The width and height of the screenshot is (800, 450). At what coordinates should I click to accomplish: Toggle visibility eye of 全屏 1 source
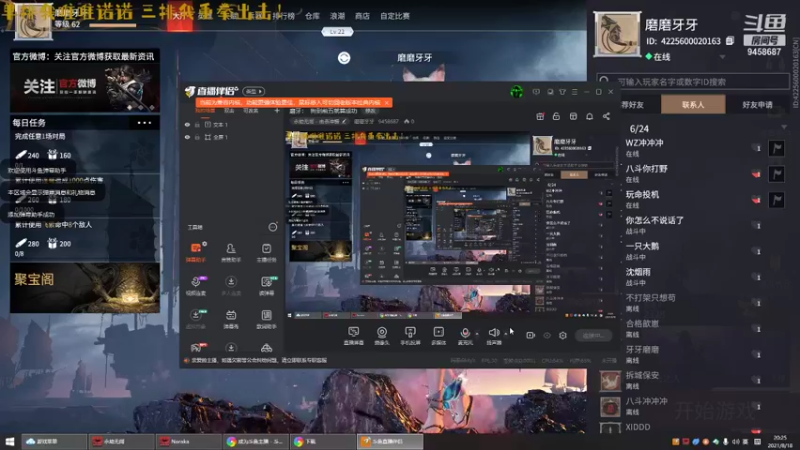[x=187, y=137]
